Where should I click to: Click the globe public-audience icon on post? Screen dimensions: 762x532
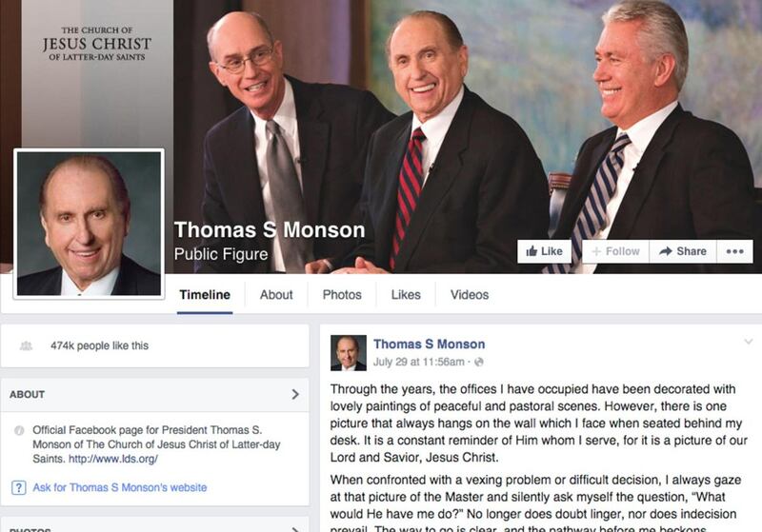479,362
